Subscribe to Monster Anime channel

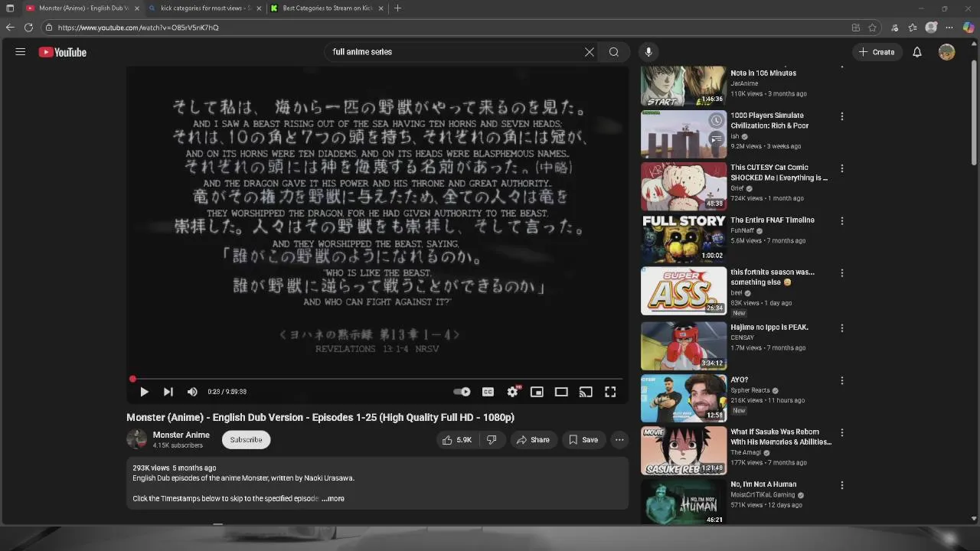[247, 440]
